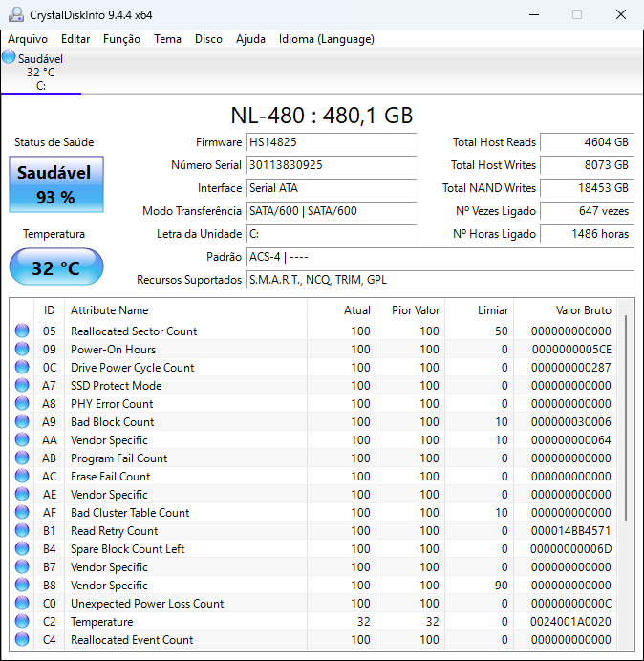Open the Editar menu
644x661 pixels.
(x=75, y=39)
